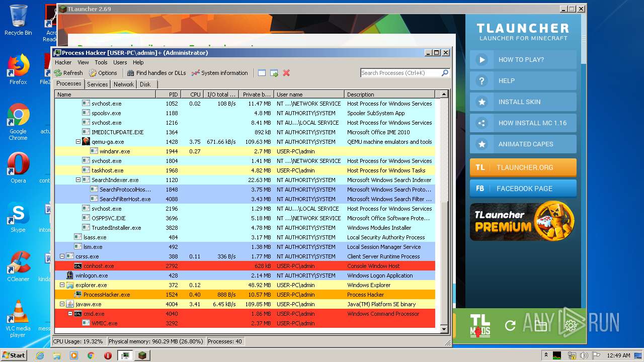The image size is (644, 362).
Task: Select the ProcessHacker.exe row
Action: click(x=245, y=295)
